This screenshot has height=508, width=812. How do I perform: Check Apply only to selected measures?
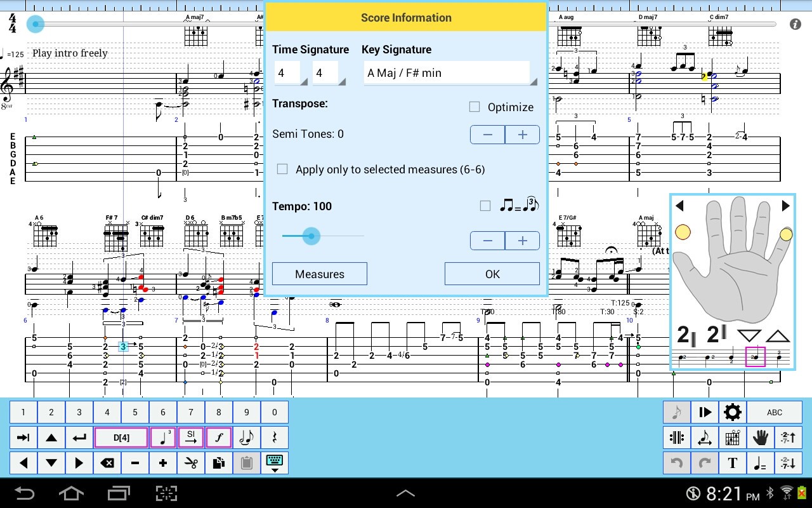coord(283,169)
